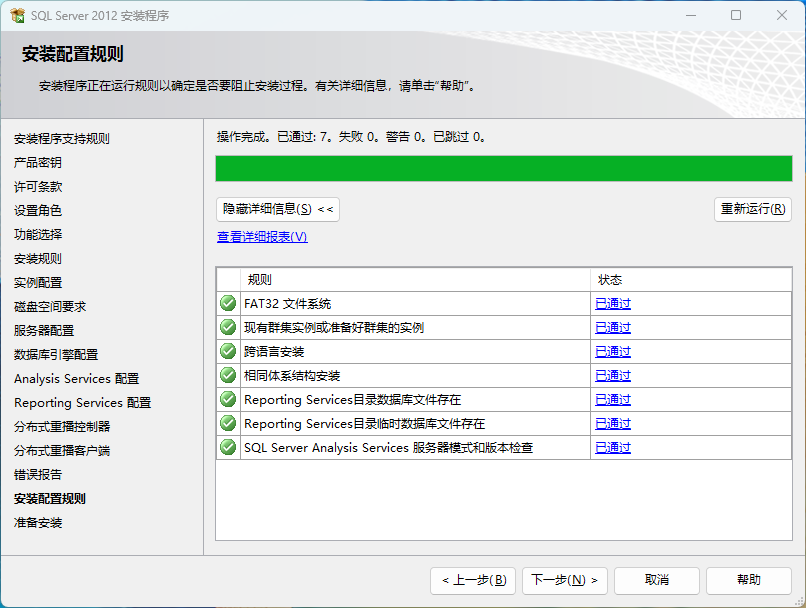806x608 pixels.
Task: Open 已通过 status for 现有群集实例 rule
Action: click(x=613, y=328)
